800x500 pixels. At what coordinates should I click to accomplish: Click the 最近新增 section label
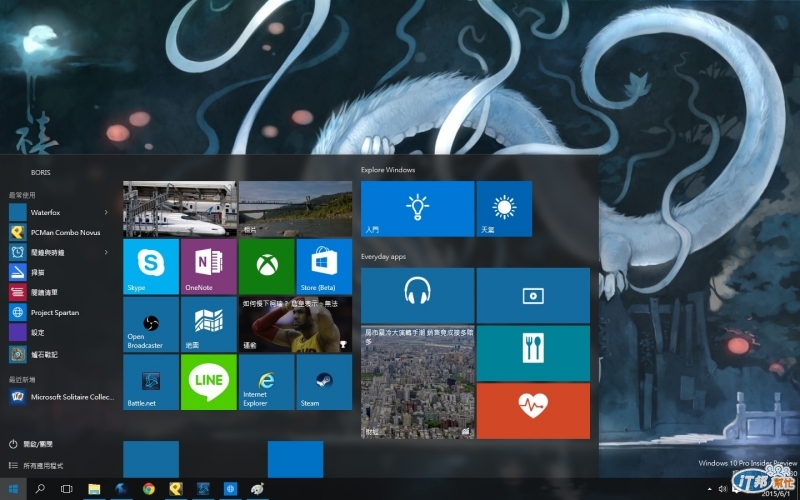[22, 380]
